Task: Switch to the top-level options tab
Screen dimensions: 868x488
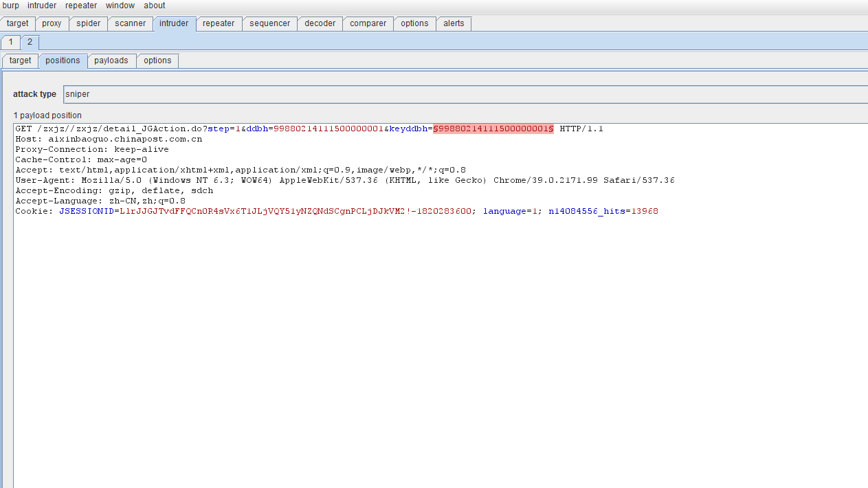Action: tap(414, 23)
